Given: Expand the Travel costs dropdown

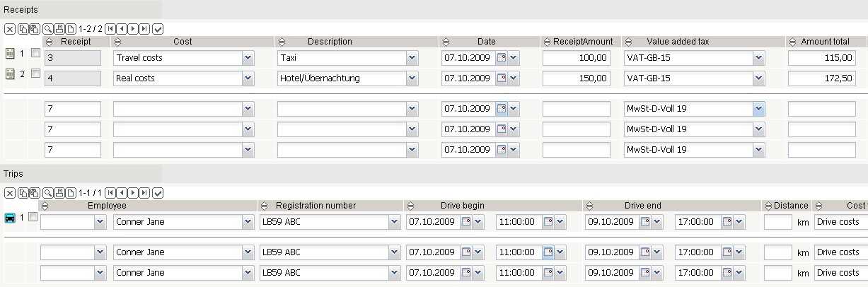Looking at the screenshot, I should (x=248, y=58).
